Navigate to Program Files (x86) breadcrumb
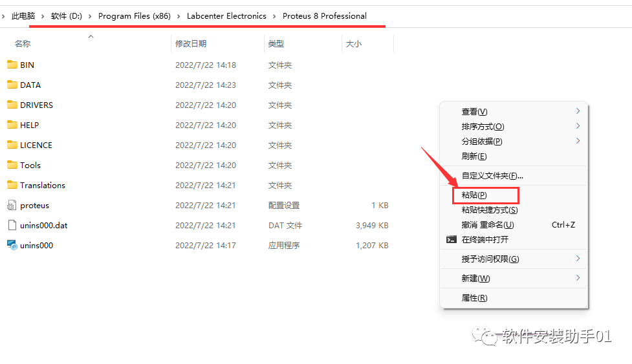This screenshot has width=632, height=364. click(x=134, y=16)
